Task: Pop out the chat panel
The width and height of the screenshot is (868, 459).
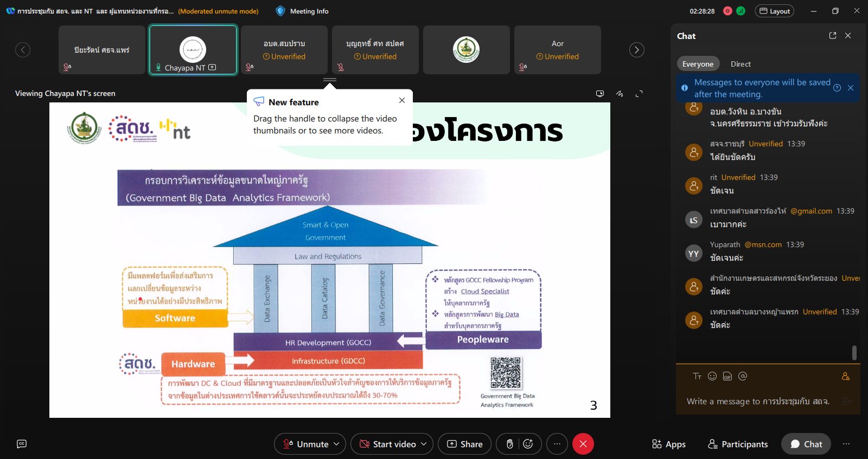Action: pos(833,36)
